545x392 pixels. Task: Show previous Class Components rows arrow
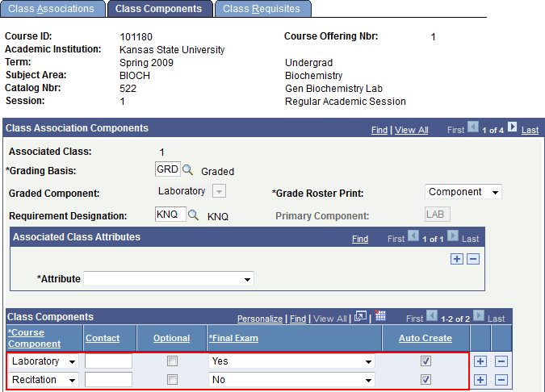pyautogui.click(x=432, y=316)
